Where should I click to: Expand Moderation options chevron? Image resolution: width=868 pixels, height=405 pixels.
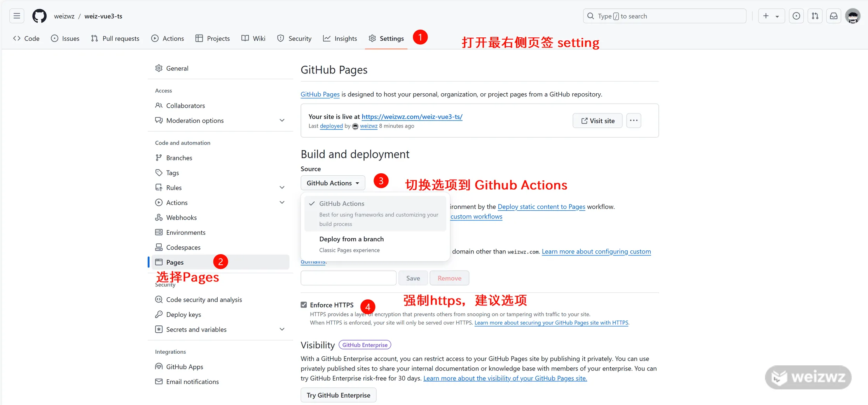point(282,120)
